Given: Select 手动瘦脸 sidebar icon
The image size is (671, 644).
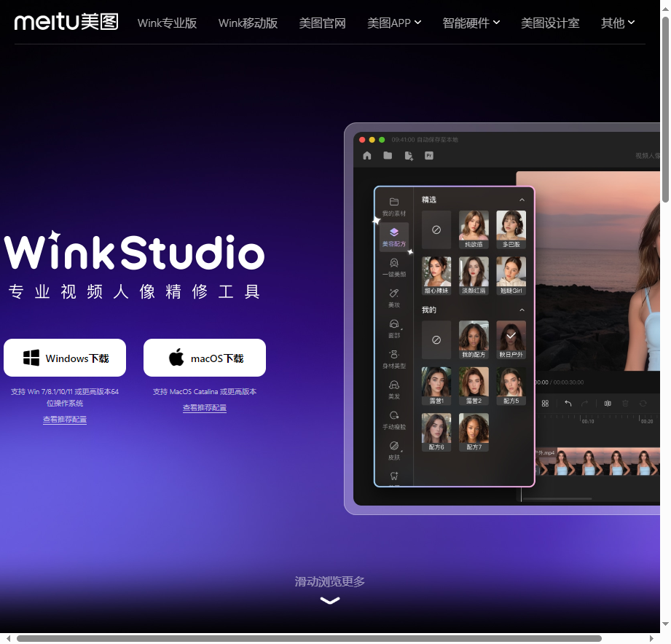Looking at the screenshot, I should point(394,420).
